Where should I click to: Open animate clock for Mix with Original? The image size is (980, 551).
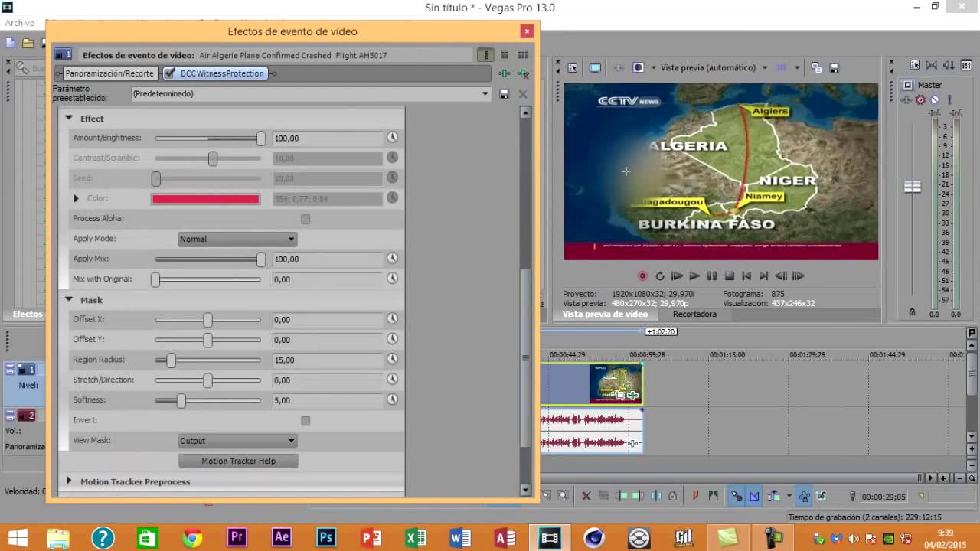[x=392, y=279]
